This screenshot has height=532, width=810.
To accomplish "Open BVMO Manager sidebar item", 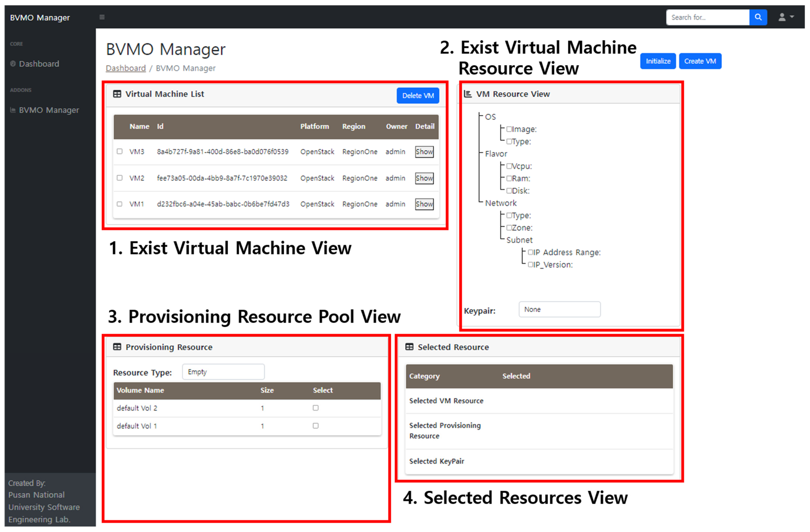I will 49,110.
